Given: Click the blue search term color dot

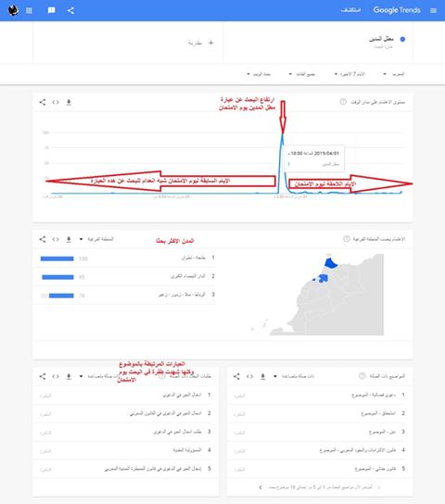Looking at the screenshot, I should pos(402,39).
